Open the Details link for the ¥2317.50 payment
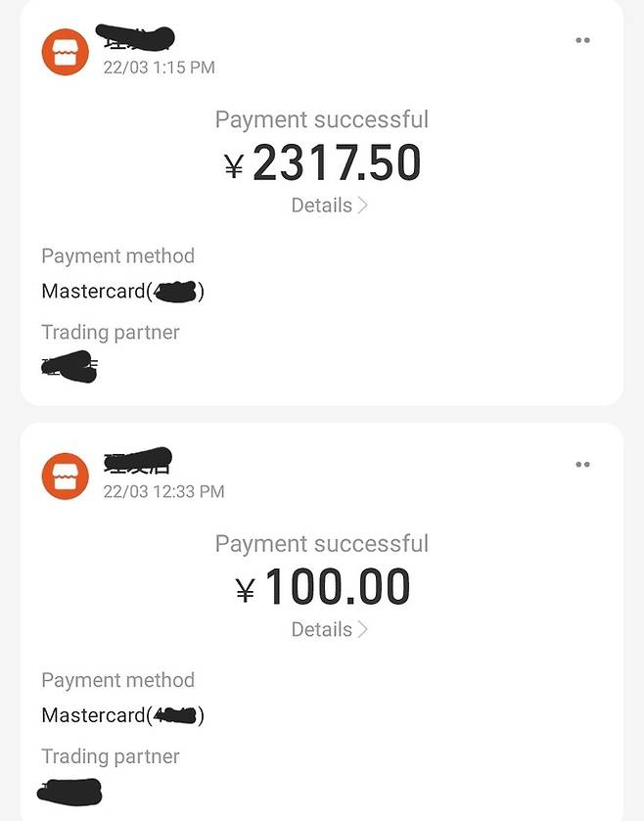Screen dimensions: 644x821 322,205
